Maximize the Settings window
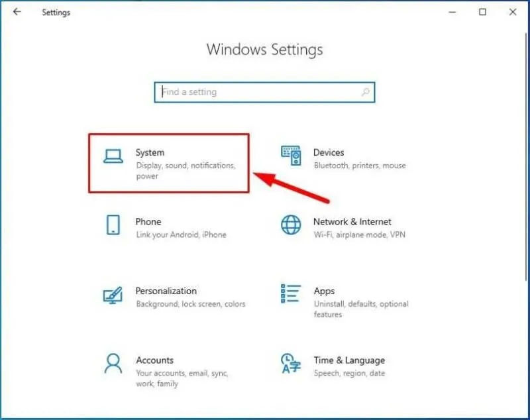This screenshot has height=420, width=530. tap(483, 12)
